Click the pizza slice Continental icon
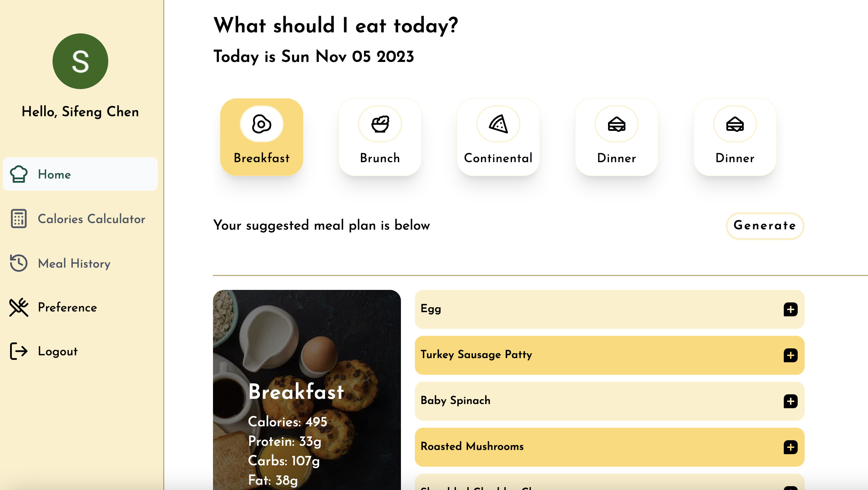 pos(498,124)
